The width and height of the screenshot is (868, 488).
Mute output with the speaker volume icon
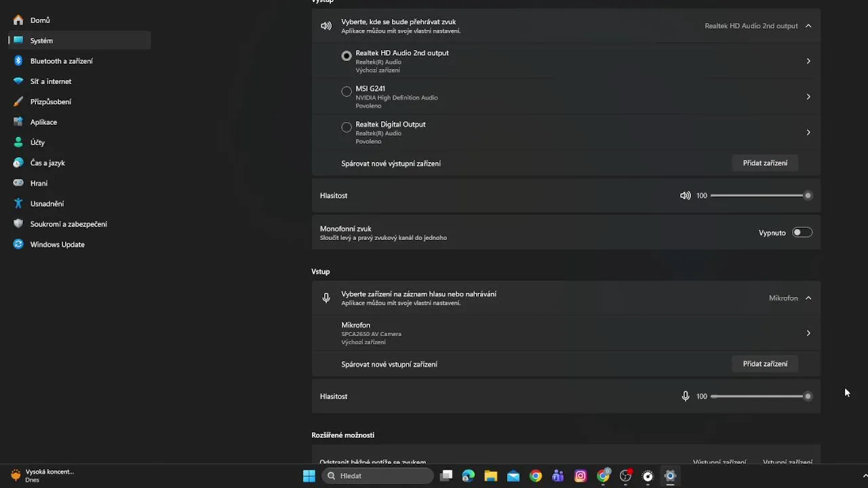(685, 196)
